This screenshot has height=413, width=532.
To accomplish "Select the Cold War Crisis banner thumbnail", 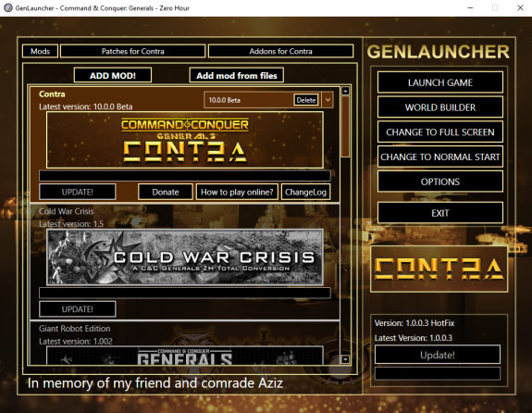I will (x=185, y=257).
